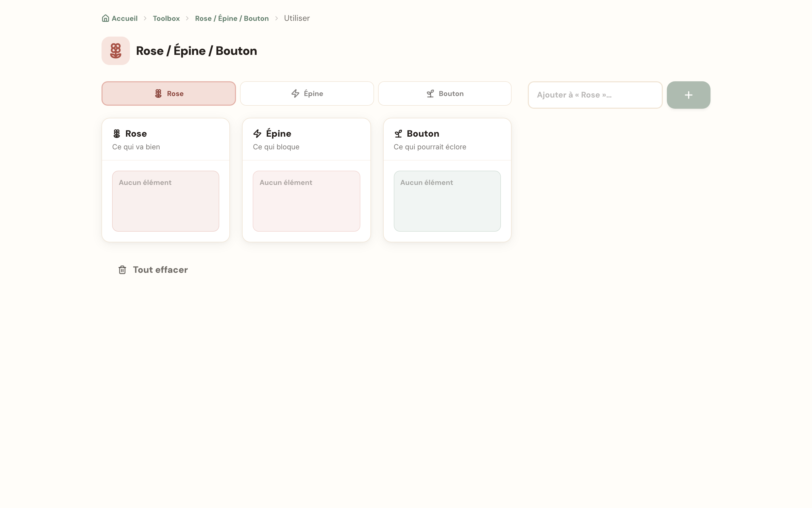Click the Tout effacer button
The width and height of the screenshot is (812, 508).
point(153,270)
